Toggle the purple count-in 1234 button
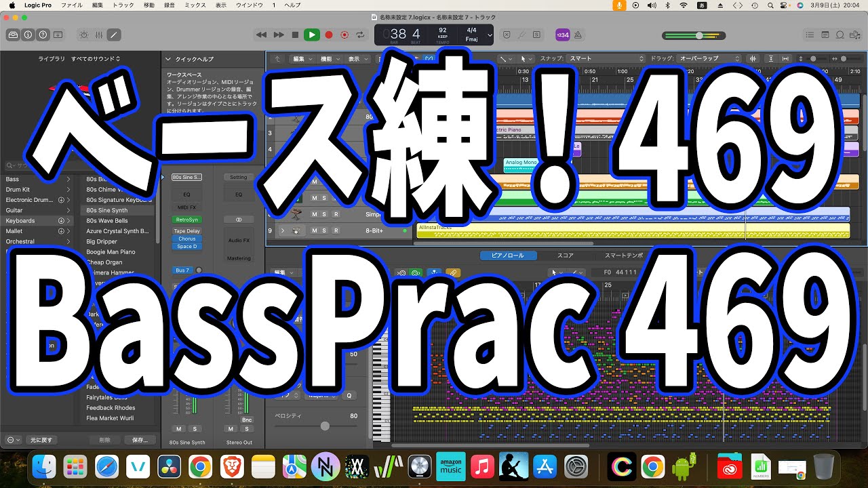 pos(562,35)
